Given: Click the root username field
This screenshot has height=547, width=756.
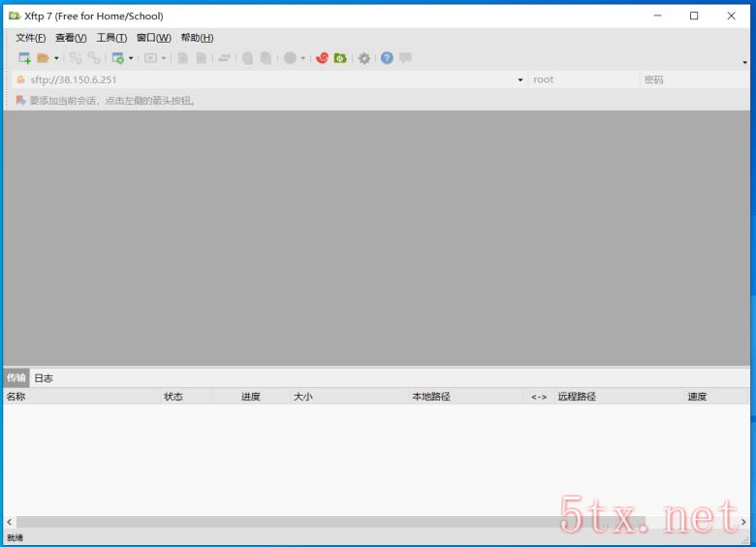Looking at the screenshot, I should [x=583, y=80].
